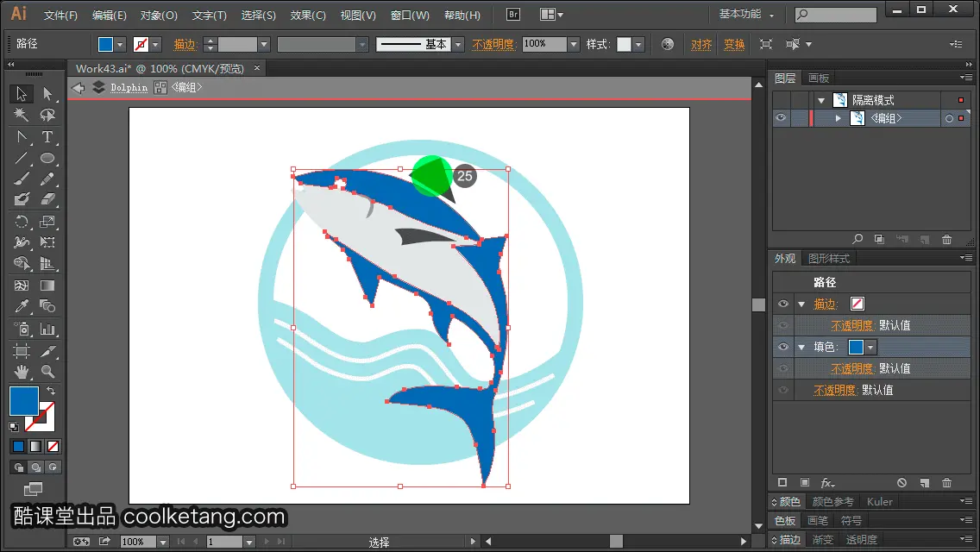The width and height of the screenshot is (980, 552).
Task: Select the Direct Selection tool
Action: (x=47, y=94)
